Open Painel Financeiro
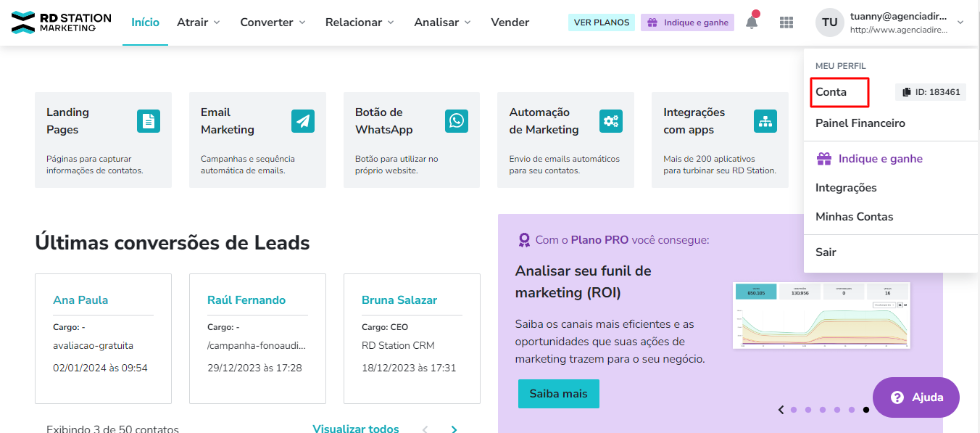This screenshot has height=433, width=980. pos(860,123)
